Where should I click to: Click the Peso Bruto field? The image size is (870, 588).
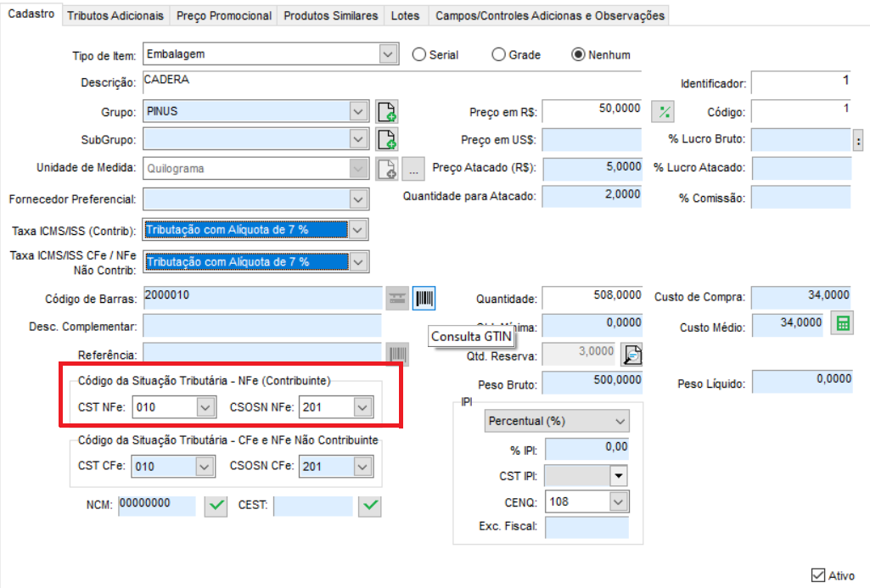click(x=592, y=383)
